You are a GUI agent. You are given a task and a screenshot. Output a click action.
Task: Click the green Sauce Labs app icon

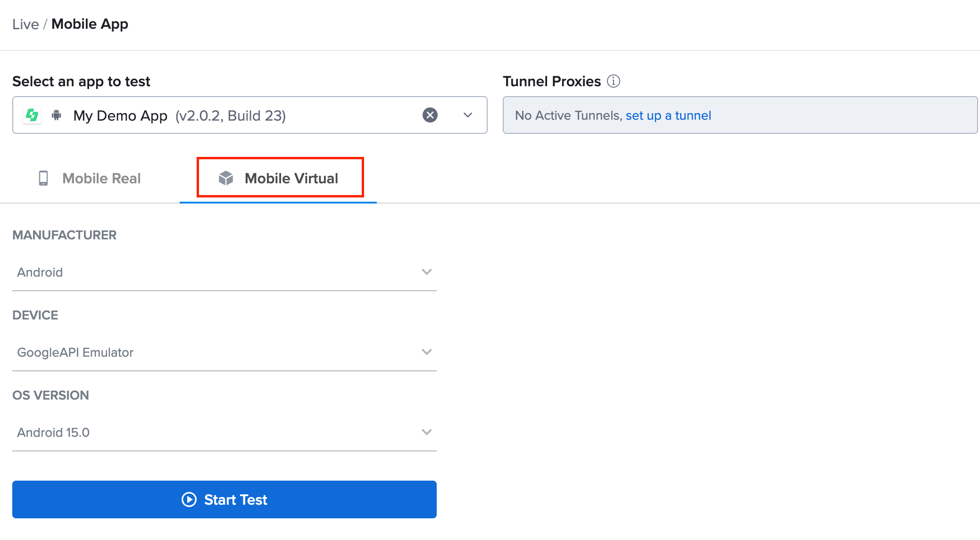pos(32,115)
